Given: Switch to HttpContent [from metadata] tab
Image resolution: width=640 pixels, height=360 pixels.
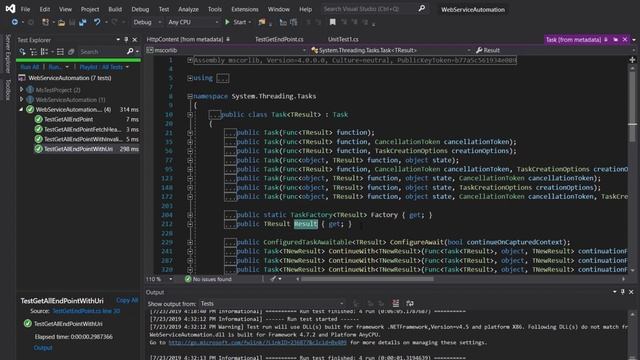Looking at the screenshot, I should pyautogui.click(x=185, y=40).
